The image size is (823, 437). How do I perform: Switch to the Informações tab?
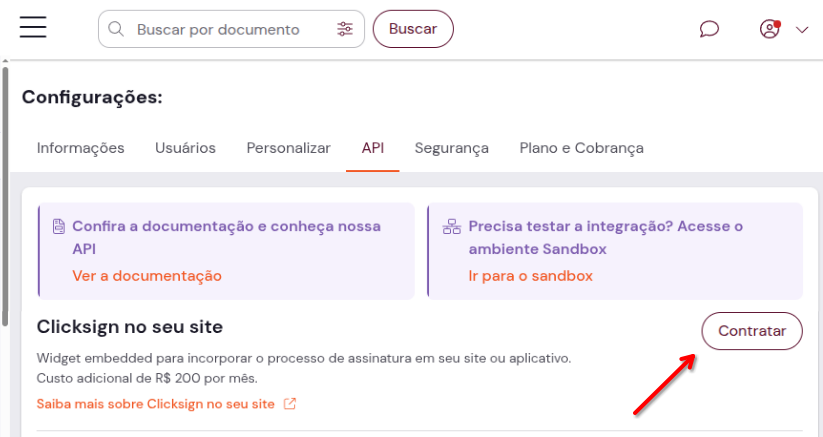click(x=80, y=148)
